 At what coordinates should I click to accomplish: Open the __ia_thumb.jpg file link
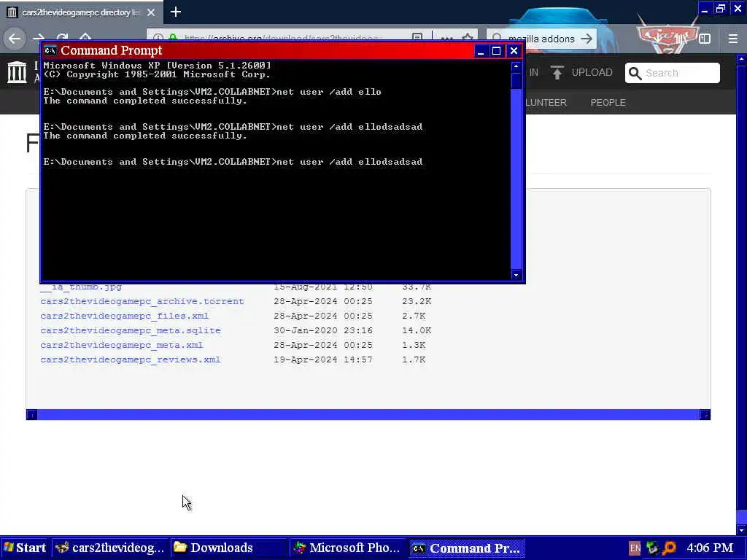(x=81, y=287)
